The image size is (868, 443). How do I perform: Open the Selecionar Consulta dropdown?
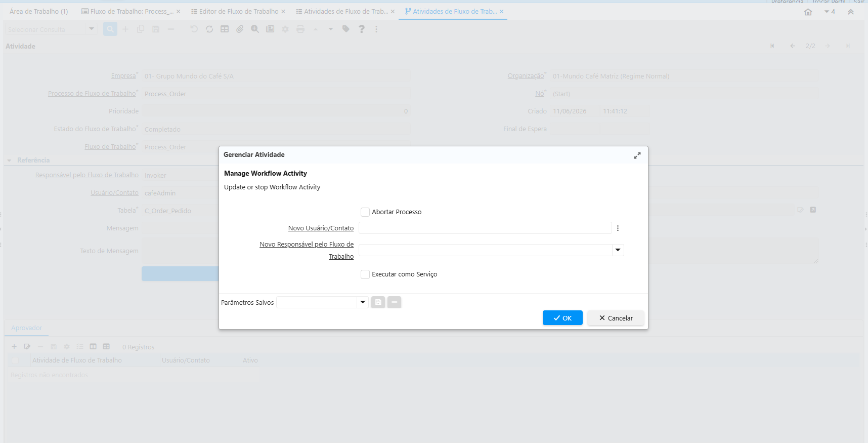(x=92, y=29)
